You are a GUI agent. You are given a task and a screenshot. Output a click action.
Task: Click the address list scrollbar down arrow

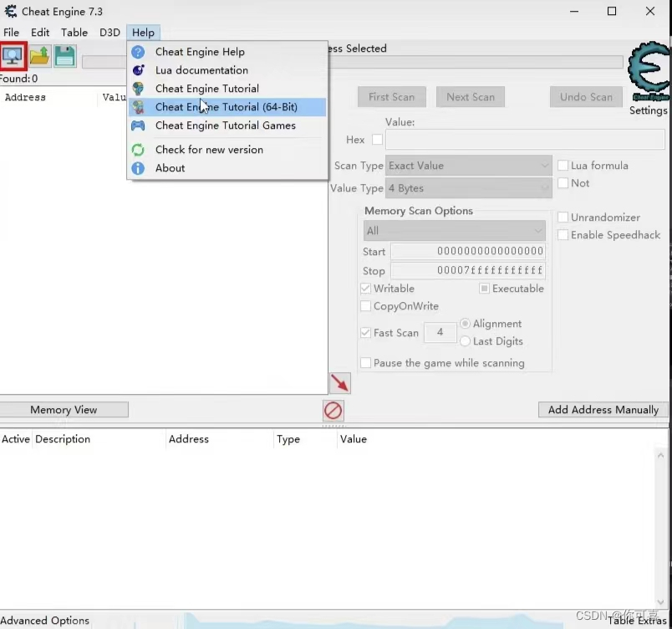click(660, 602)
